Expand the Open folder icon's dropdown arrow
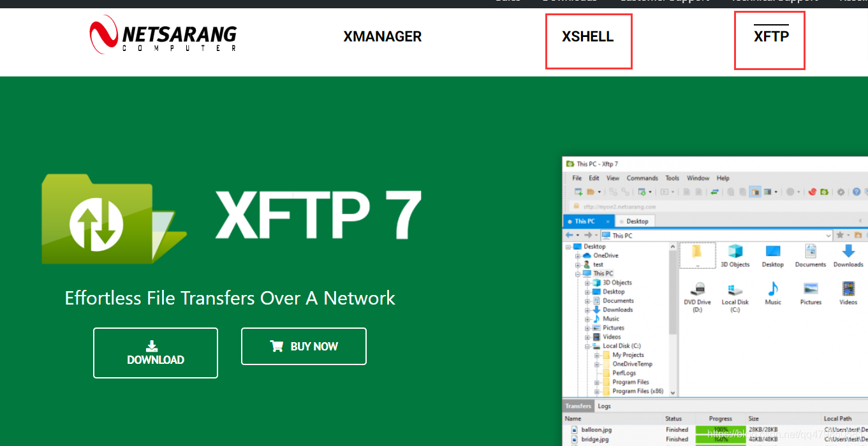 pyautogui.click(x=600, y=192)
